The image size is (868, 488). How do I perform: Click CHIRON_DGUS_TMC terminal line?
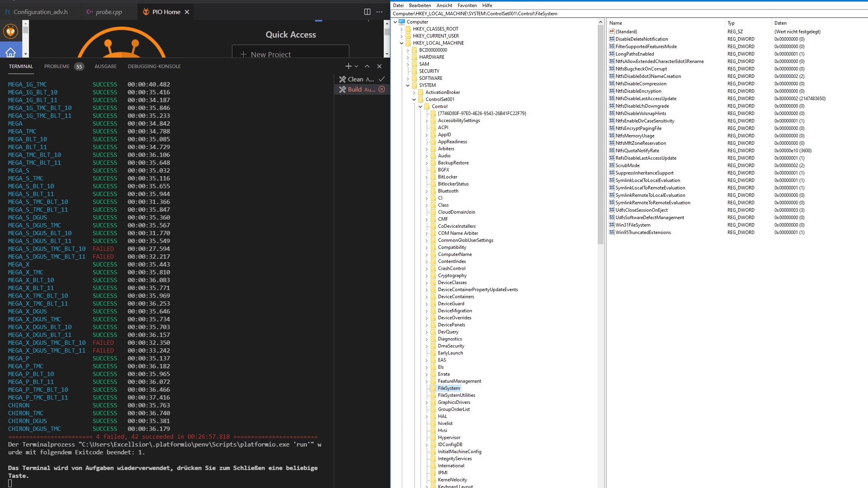89,429
